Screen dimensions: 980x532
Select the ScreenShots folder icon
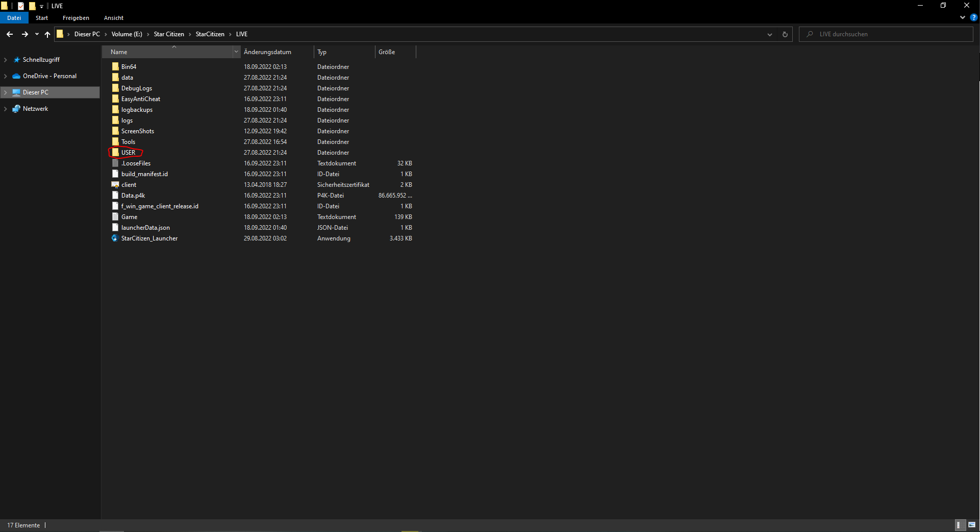click(x=115, y=131)
